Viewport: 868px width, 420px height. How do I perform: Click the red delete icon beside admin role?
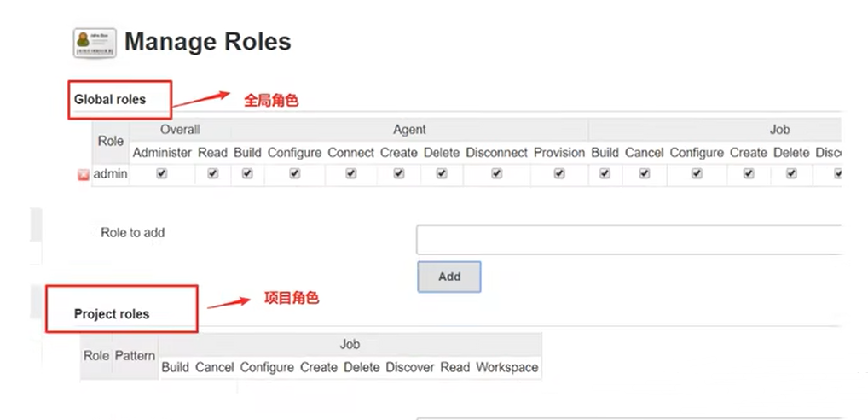click(83, 175)
